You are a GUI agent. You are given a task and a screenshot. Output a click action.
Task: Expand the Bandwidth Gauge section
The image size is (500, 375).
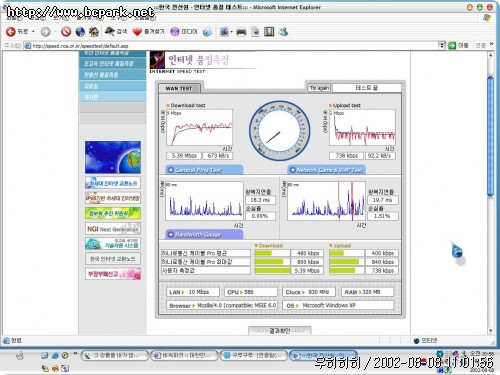[204, 235]
